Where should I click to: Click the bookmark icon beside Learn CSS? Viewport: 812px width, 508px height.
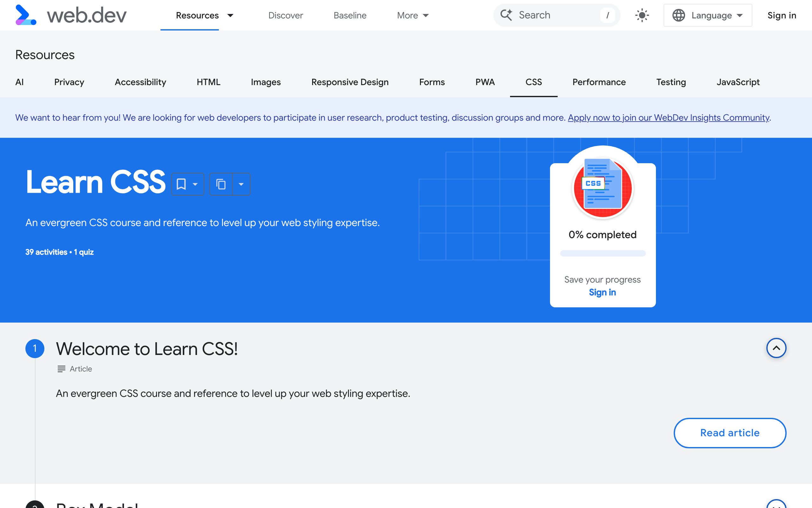click(181, 184)
